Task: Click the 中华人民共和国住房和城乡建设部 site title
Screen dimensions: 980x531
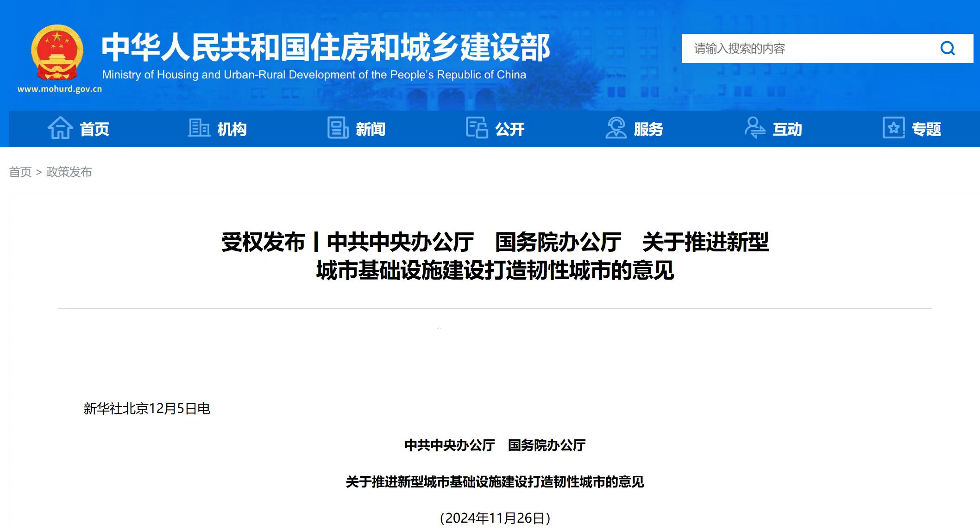Action: click(x=326, y=47)
